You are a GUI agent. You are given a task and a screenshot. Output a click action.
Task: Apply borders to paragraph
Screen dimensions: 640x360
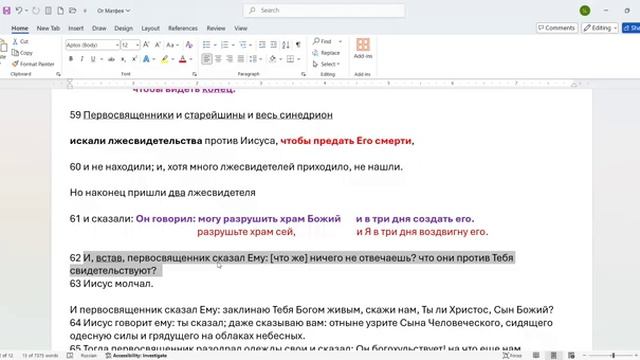290,59
